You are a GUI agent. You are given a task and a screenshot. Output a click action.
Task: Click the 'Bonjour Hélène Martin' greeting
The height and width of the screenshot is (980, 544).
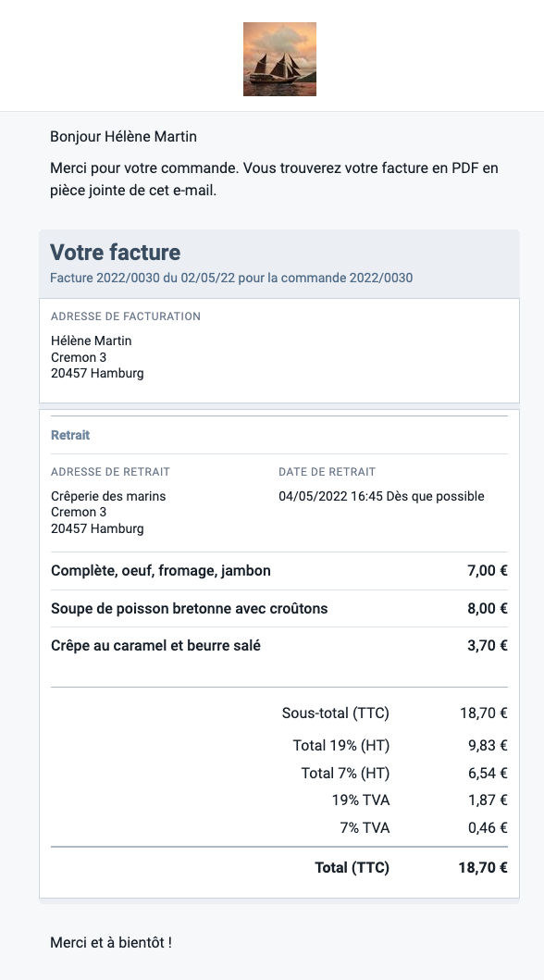(124, 136)
